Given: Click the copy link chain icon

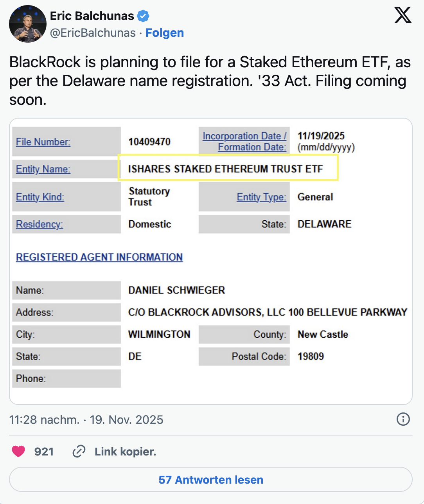Looking at the screenshot, I should pos(79,452).
